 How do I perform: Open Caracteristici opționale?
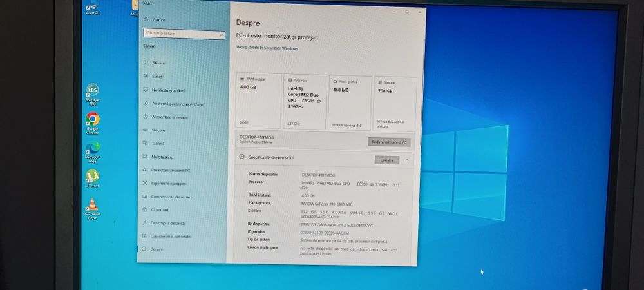171,237
